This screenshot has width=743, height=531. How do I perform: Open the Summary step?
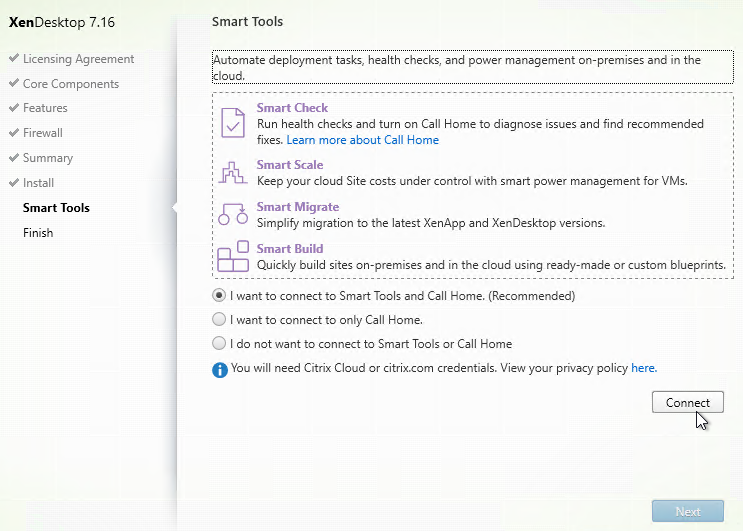(48, 158)
